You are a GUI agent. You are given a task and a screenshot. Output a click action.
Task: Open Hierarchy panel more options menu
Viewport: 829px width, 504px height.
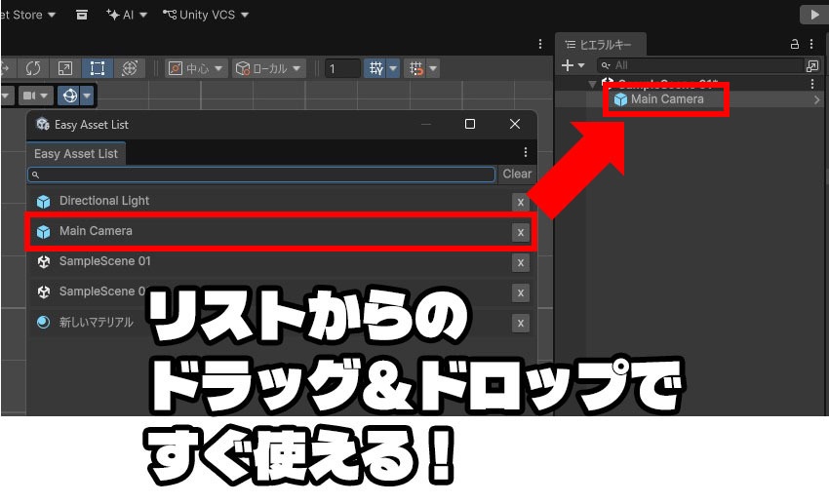point(811,45)
